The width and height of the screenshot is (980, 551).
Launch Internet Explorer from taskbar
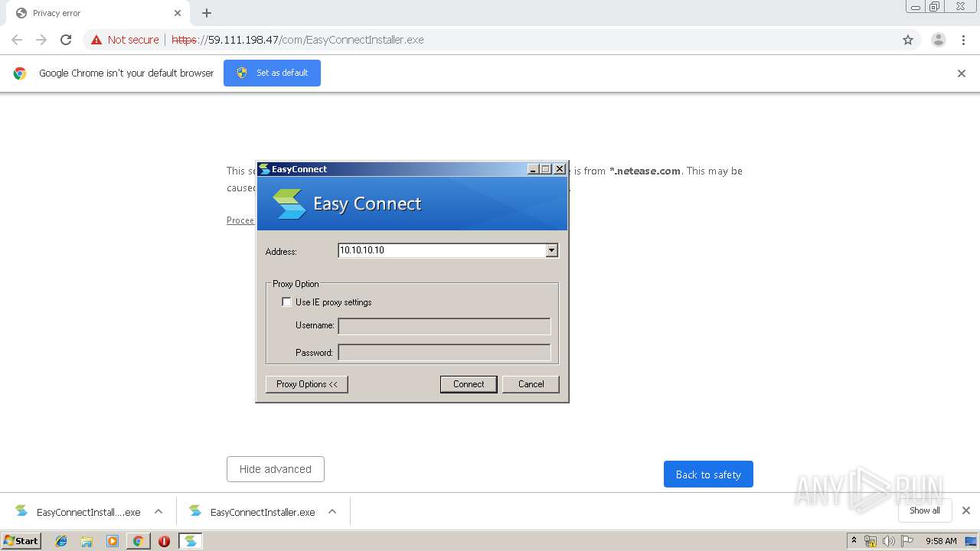click(x=61, y=541)
